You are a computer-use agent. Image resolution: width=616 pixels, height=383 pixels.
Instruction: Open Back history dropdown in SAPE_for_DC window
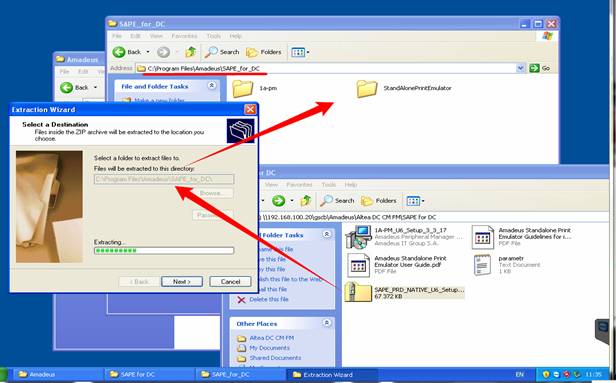coord(148,52)
